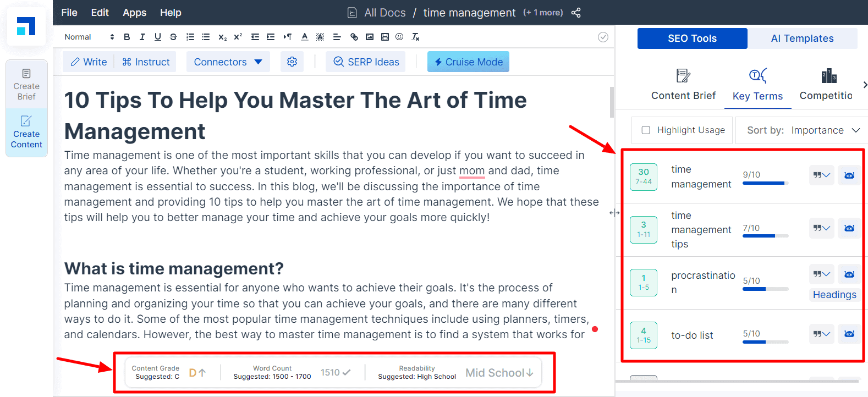Toggle eye icon for procrastination term
Screen dimensions: 868x397
(849, 274)
